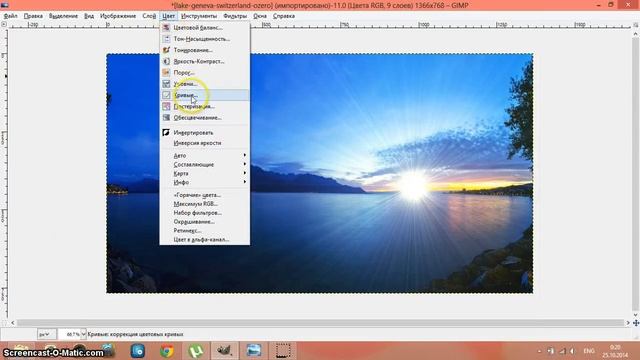Expand the Карта submenu
Image resolution: width=640 pixels, height=360 pixels.
pos(204,173)
